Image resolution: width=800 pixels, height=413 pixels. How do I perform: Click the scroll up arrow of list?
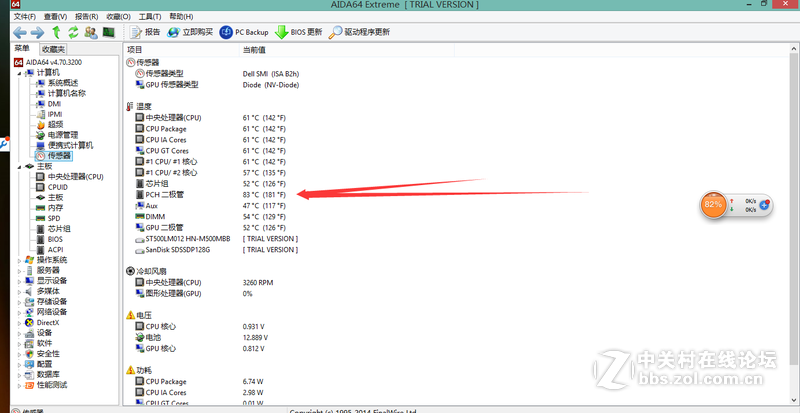tap(794, 48)
